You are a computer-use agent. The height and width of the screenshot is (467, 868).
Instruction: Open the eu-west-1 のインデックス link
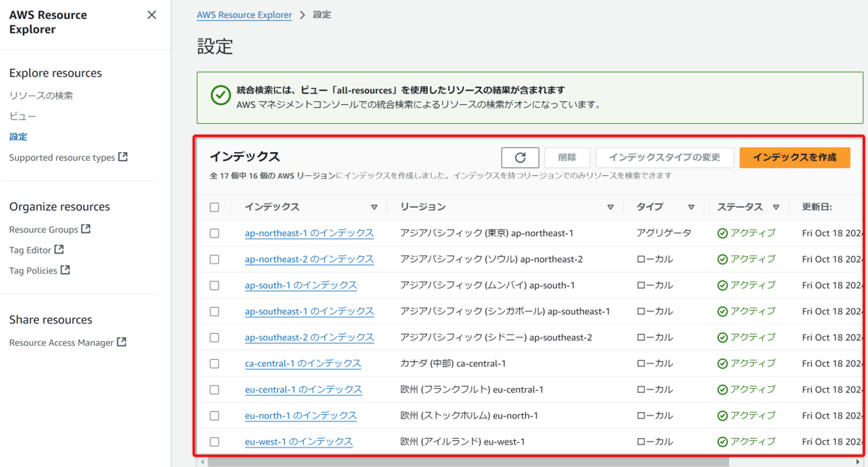(x=299, y=442)
